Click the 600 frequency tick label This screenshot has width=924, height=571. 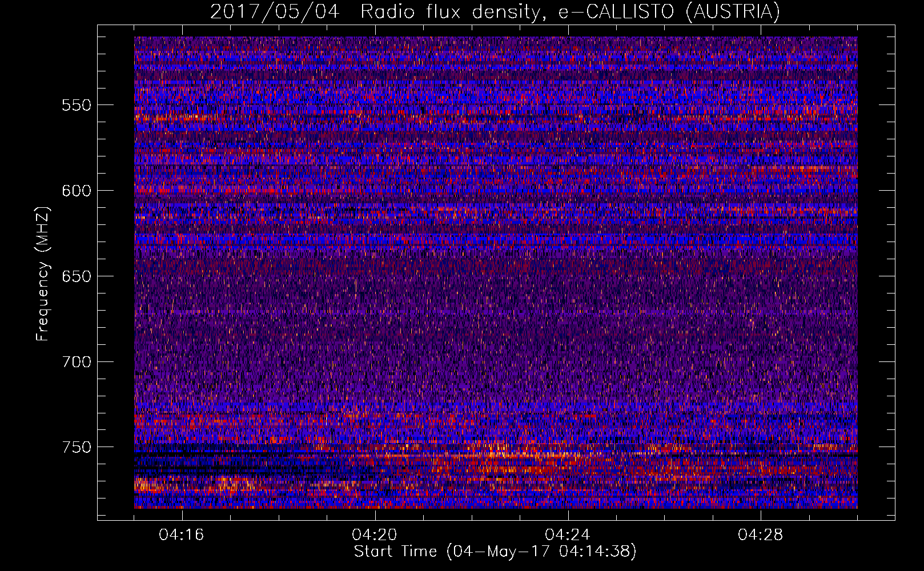coord(77,191)
